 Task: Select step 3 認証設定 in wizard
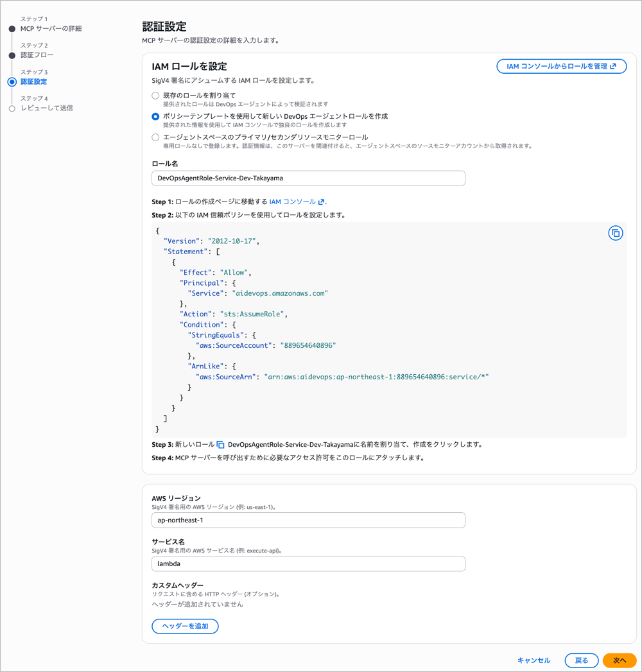tap(34, 82)
